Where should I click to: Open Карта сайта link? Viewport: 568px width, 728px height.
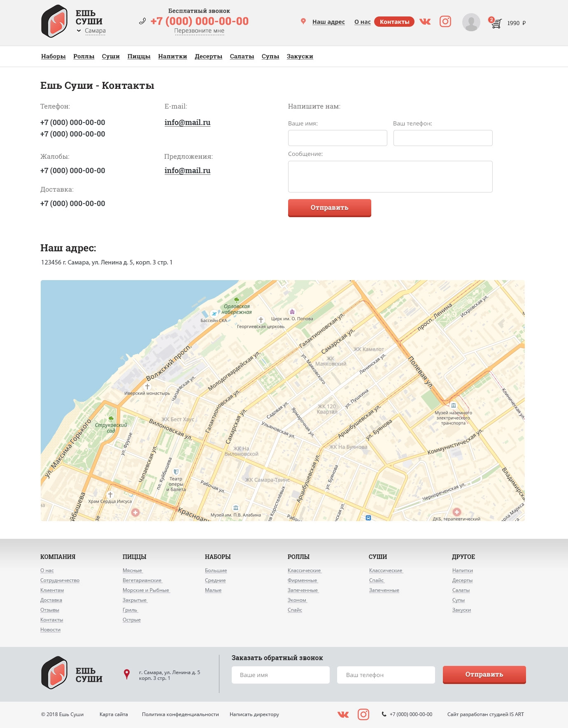(114, 714)
